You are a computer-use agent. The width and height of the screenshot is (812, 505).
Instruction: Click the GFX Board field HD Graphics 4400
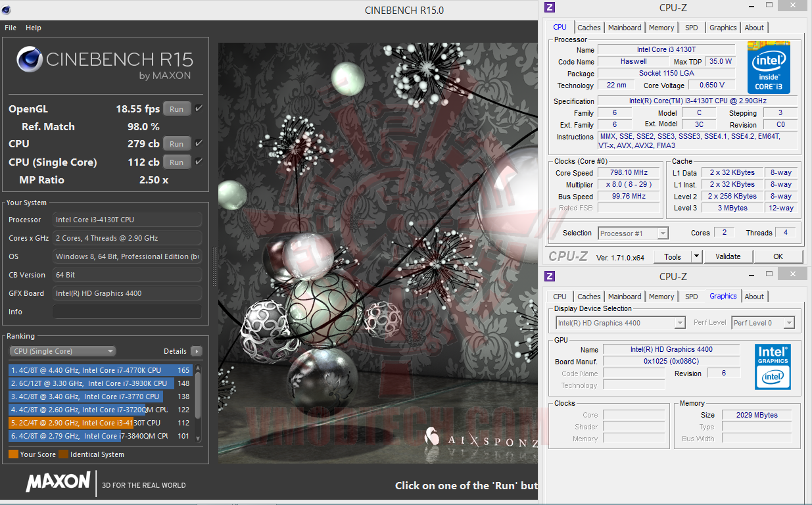[x=127, y=293]
